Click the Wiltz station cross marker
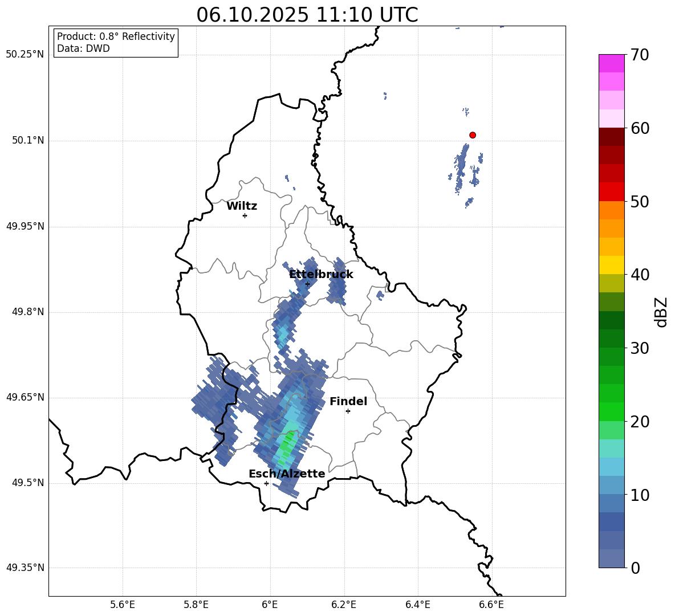This screenshot has width=675, height=616. click(x=245, y=215)
